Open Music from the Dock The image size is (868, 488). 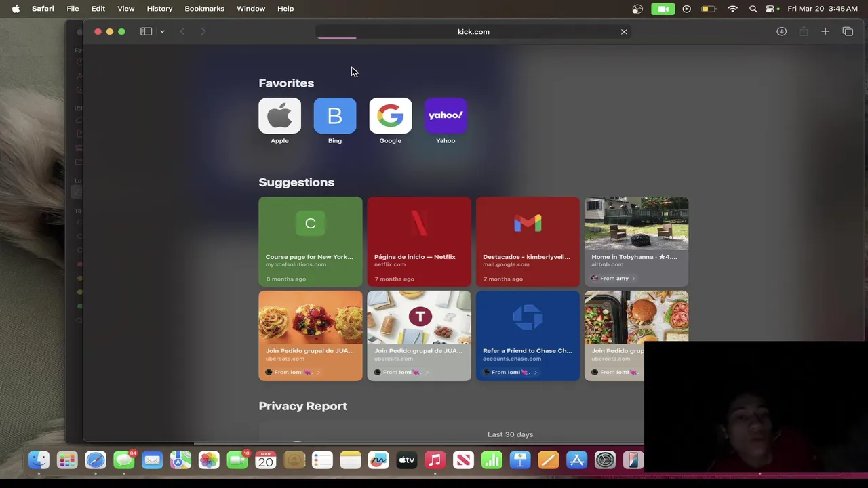435,461
